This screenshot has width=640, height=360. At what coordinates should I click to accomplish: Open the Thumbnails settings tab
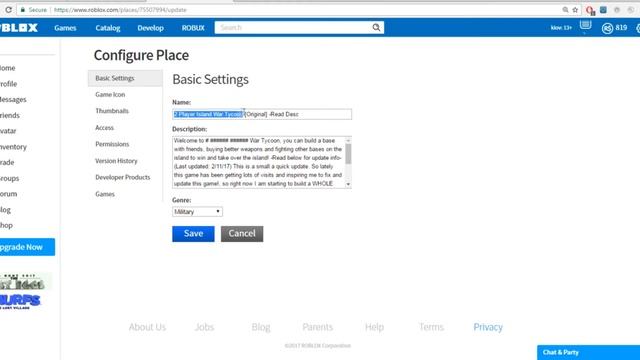coord(112,111)
